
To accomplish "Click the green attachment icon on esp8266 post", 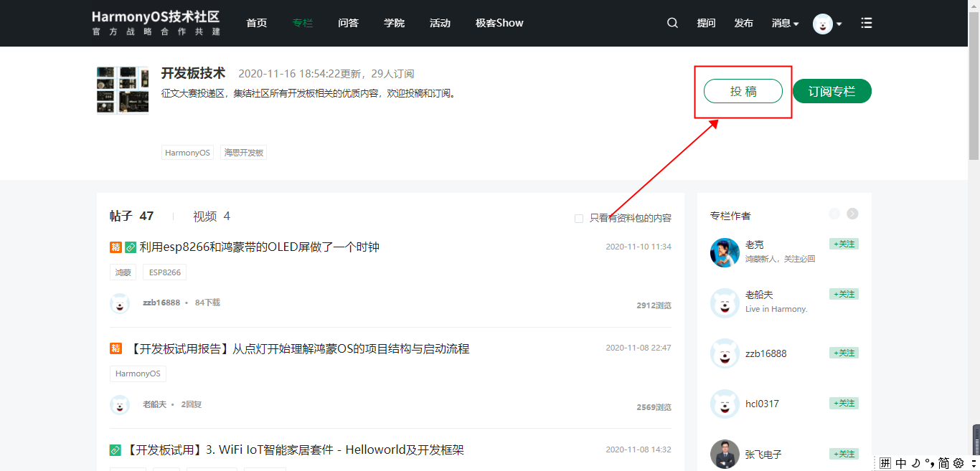I will click(x=131, y=247).
